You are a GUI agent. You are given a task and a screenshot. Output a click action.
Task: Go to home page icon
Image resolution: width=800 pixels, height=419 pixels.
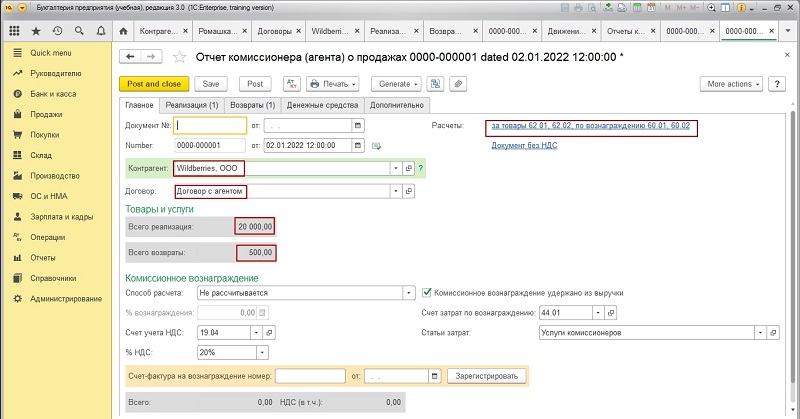pyautogui.click(x=123, y=31)
